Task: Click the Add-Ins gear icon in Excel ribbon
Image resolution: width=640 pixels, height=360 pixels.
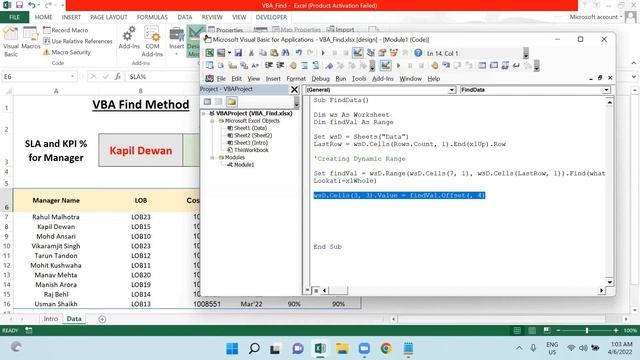Action: [129, 38]
